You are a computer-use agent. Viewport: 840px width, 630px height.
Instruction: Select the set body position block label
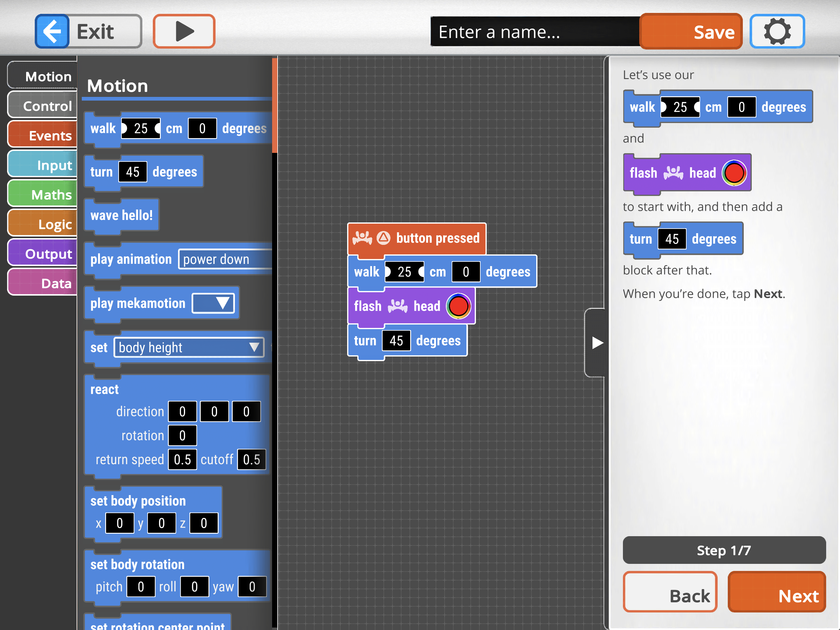click(x=138, y=501)
